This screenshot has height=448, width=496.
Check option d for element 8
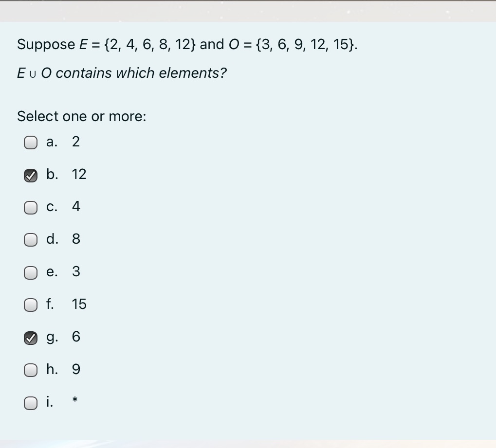click(x=31, y=240)
